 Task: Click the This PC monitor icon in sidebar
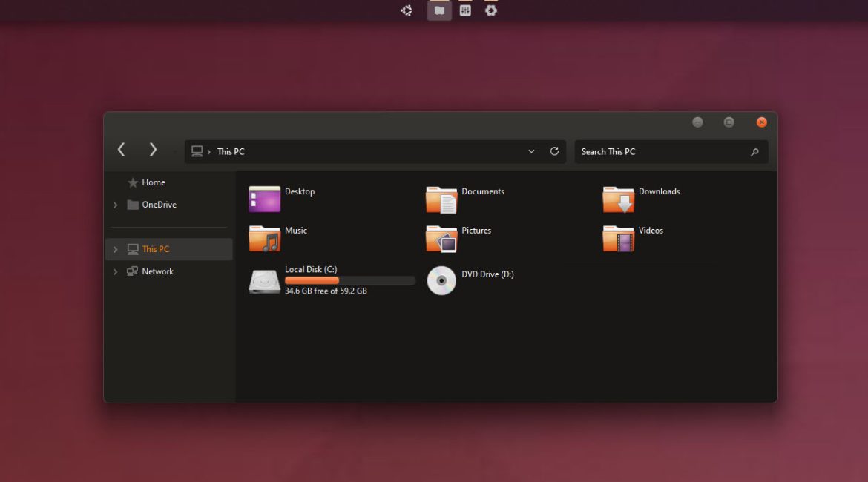click(133, 249)
